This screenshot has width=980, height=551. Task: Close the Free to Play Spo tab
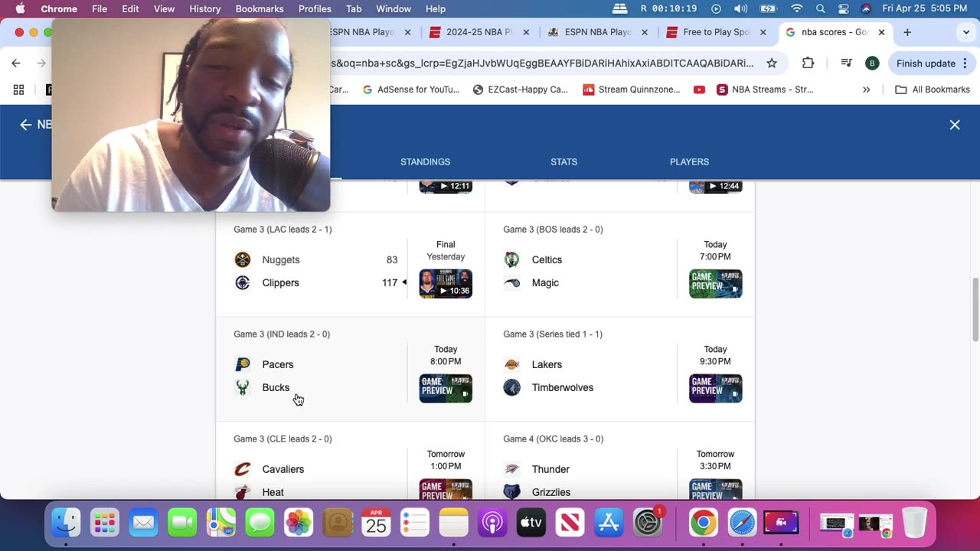[763, 32]
